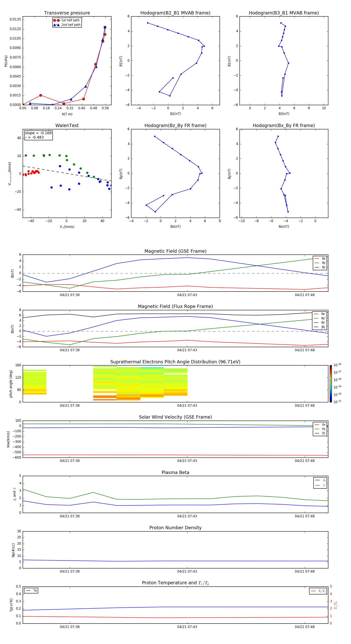351x644 pixels.
Task: Click the 'Bz(nT)' axis label in FR hodogram
Action: click(x=175, y=227)
